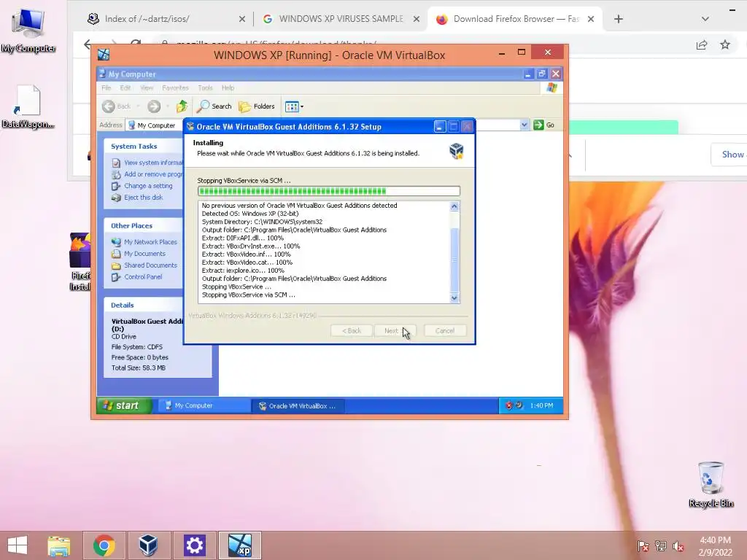Click the XP security alert tray icon

pos(508,405)
